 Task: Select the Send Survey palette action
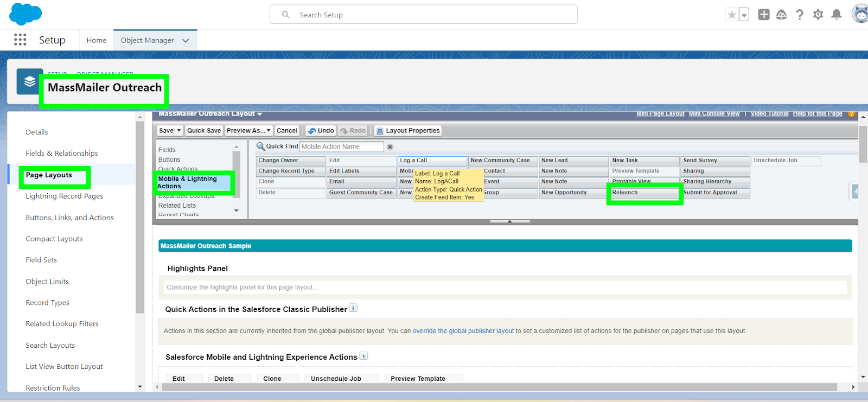716,161
